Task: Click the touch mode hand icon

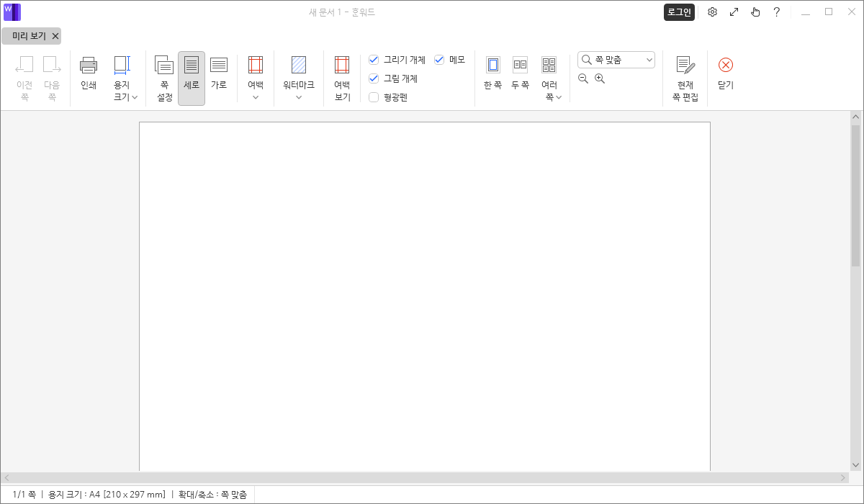Action: [x=755, y=12]
